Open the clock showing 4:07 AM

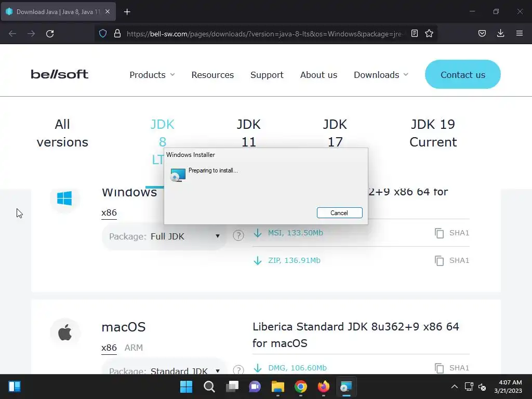pos(508,387)
